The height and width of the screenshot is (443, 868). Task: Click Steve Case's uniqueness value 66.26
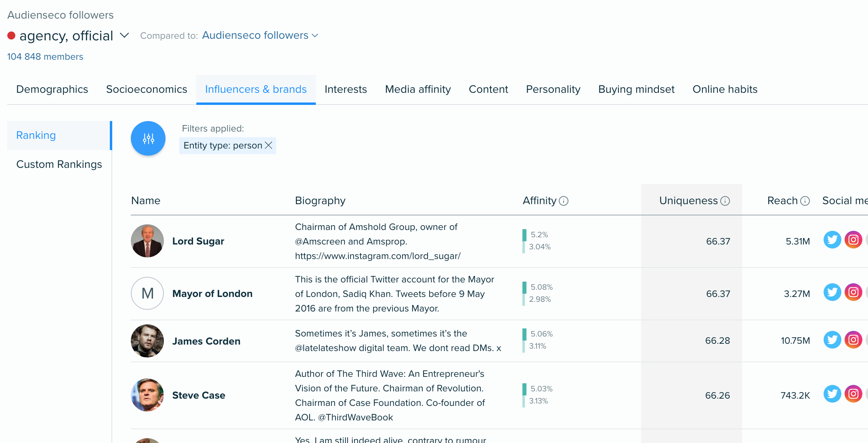[717, 396]
